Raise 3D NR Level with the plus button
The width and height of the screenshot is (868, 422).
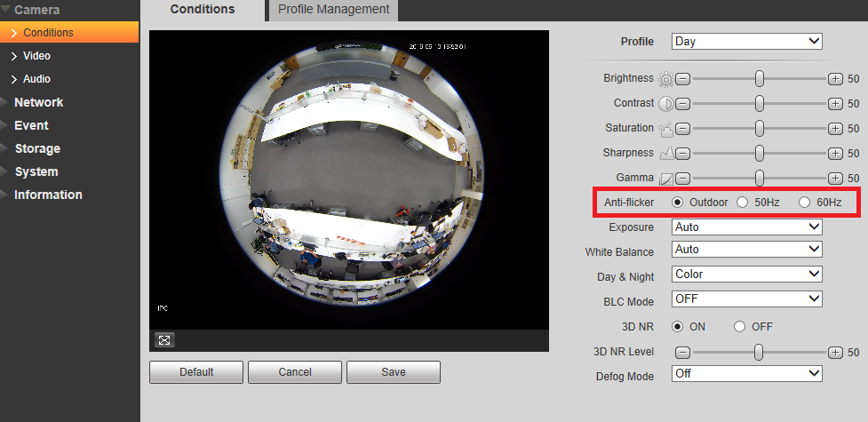pos(835,352)
